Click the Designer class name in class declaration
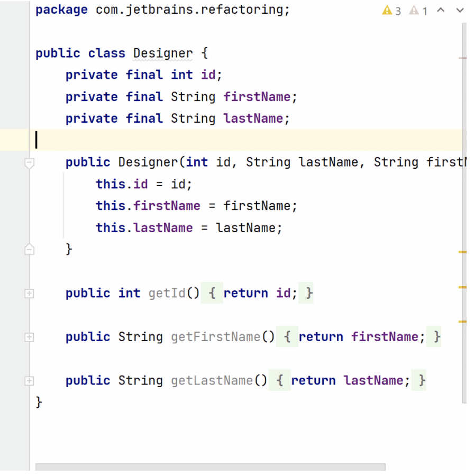This screenshot has height=476, width=474. 163,53
